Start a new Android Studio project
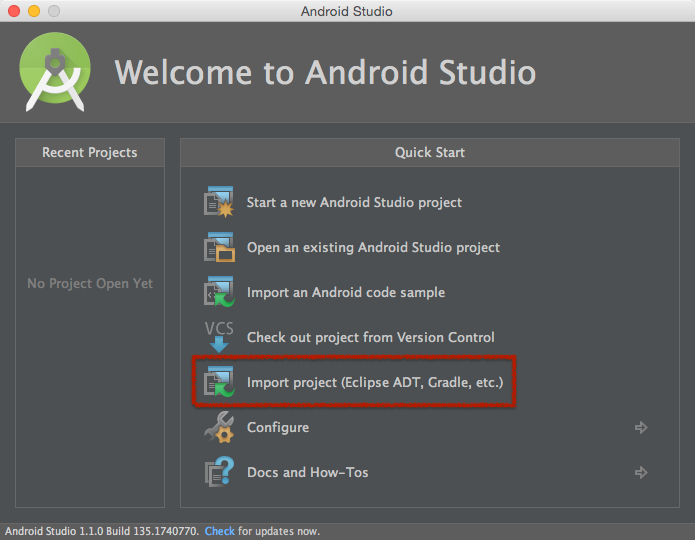This screenshot has width=695, height=540. (x=354, y=202)
